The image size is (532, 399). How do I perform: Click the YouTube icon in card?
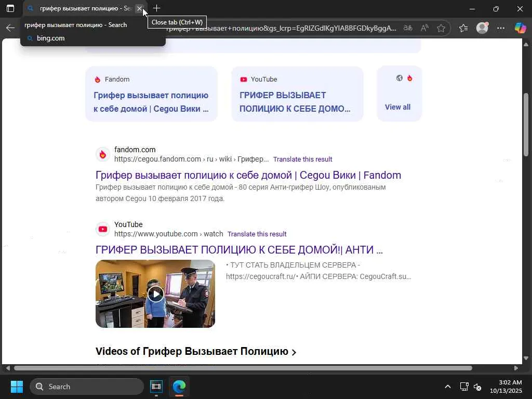coord(244,79)
